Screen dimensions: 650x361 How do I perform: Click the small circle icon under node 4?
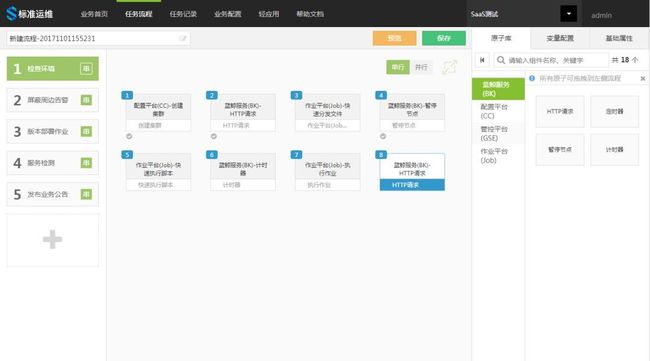pos(383,136)
